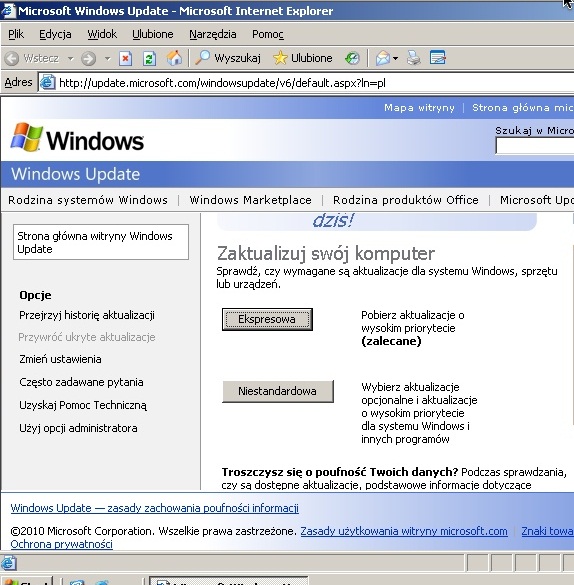Image resolution: width=574 pixels, height=585 pixels.
Task: Click the IE icon in status bar
Action: 9,563
